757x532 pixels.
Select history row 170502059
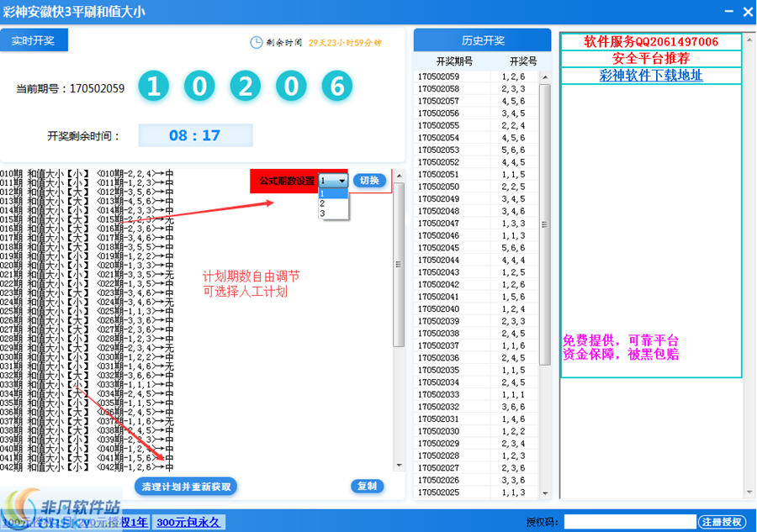477,76
